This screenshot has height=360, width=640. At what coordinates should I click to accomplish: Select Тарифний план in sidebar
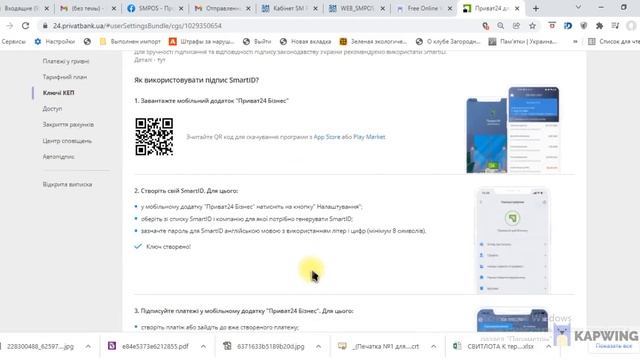click(x=64, y=77)
